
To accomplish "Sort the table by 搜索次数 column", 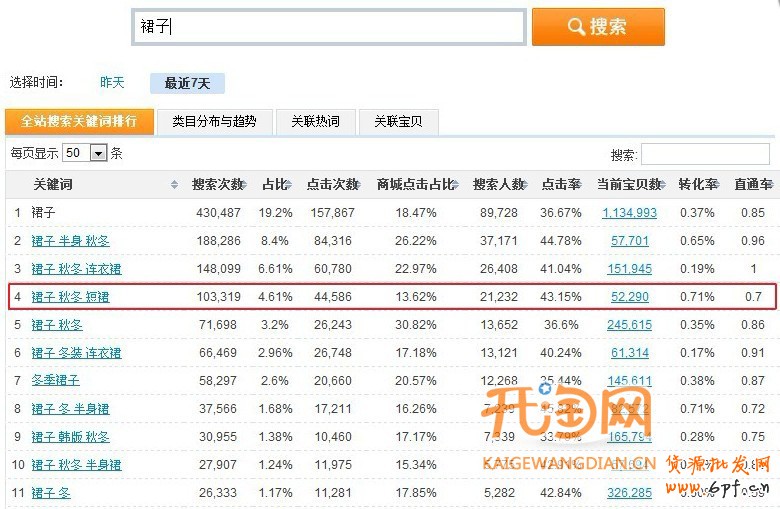I will [x=217, y=185].
